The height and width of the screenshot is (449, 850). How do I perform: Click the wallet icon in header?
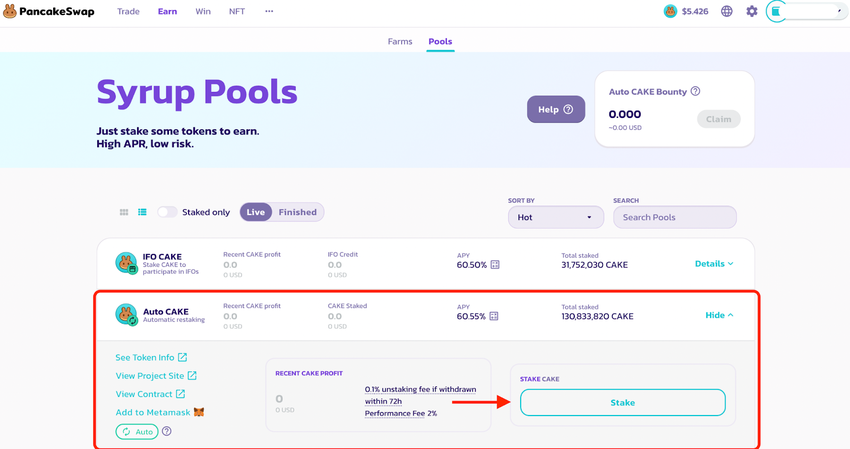[x=776, y=11]
